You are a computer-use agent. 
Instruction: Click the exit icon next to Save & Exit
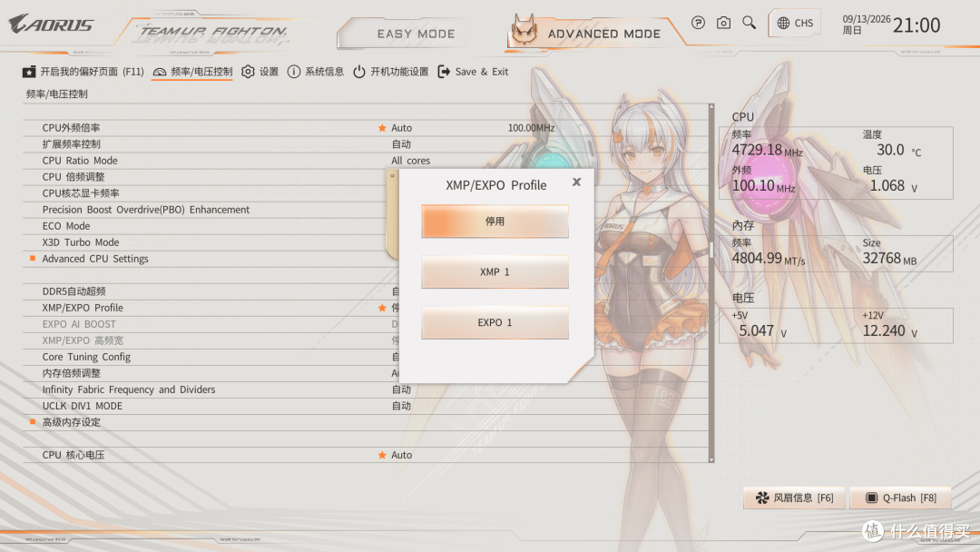444,72
